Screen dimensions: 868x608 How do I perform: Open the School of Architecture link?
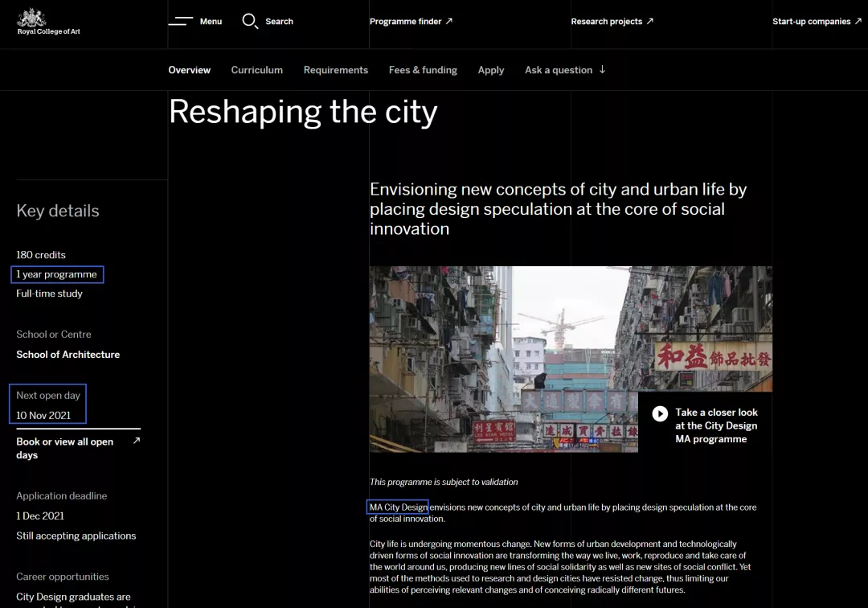[68, 355]
